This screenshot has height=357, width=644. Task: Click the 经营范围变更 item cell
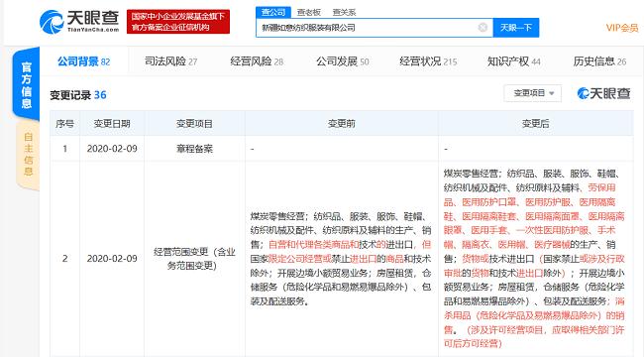194,258
